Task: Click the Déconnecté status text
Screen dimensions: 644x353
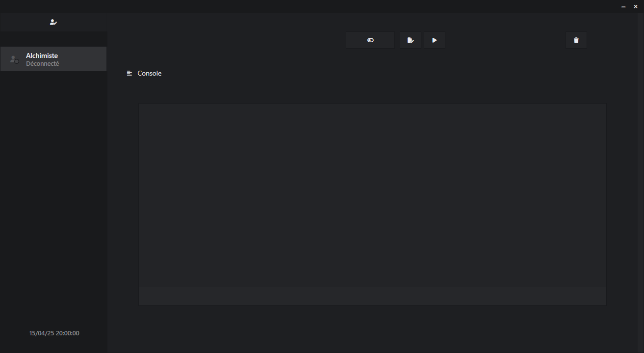Action: click(x=43, y=64)
